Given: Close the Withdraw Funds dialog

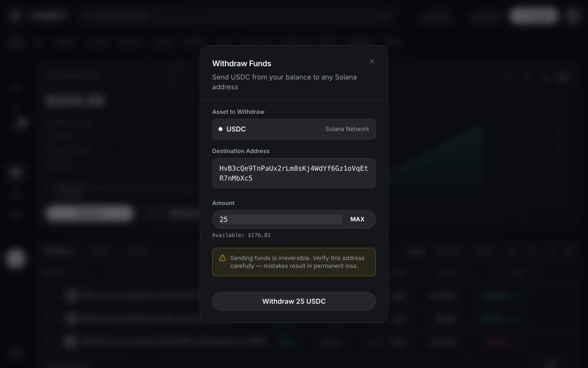Looking at the screenshot, I should click(372, 61).
